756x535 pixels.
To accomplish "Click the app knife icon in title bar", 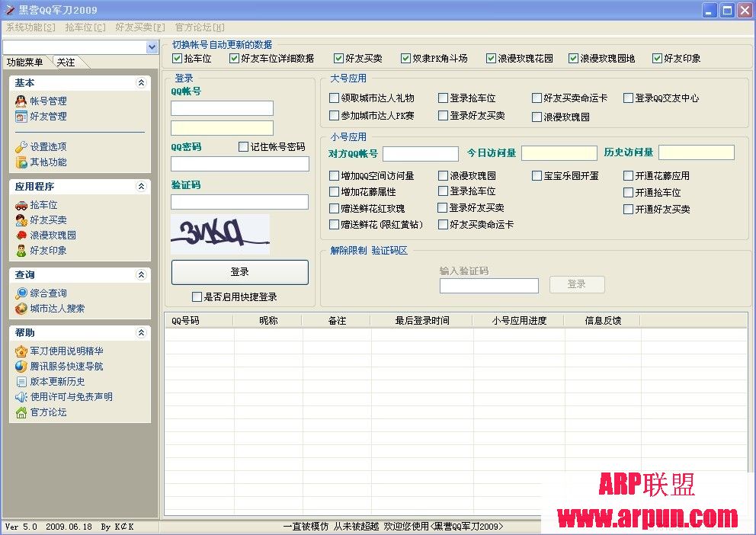I will pyautogui.click(x=9, y=10).
